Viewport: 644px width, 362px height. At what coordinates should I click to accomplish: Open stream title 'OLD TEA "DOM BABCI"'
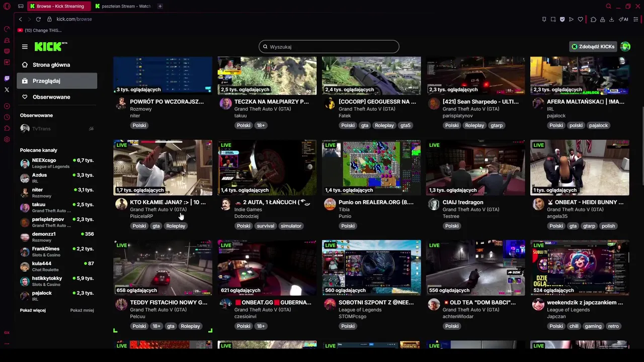479,303
